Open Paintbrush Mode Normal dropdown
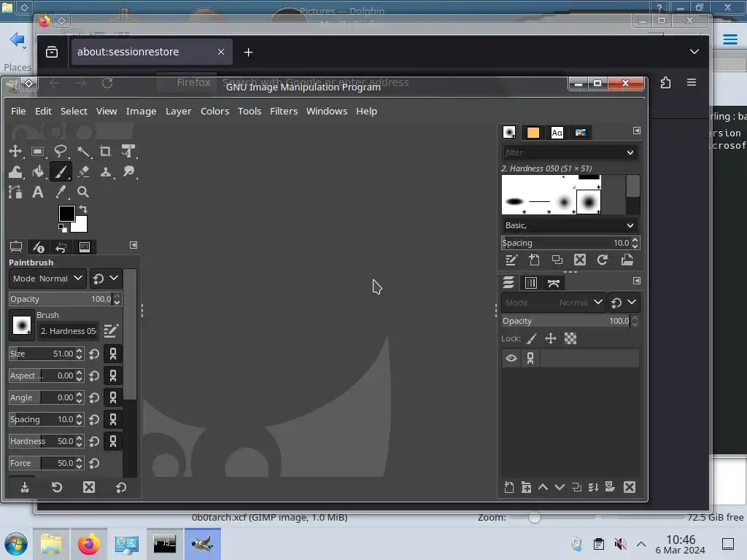747x560 pixels. pyautogui.click(x=47, y=279)
